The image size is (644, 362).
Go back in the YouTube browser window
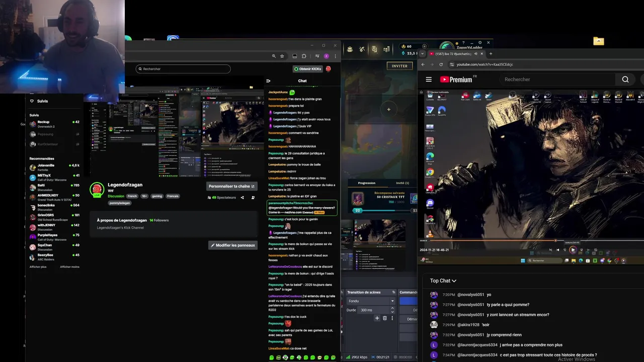click(423, 64)
